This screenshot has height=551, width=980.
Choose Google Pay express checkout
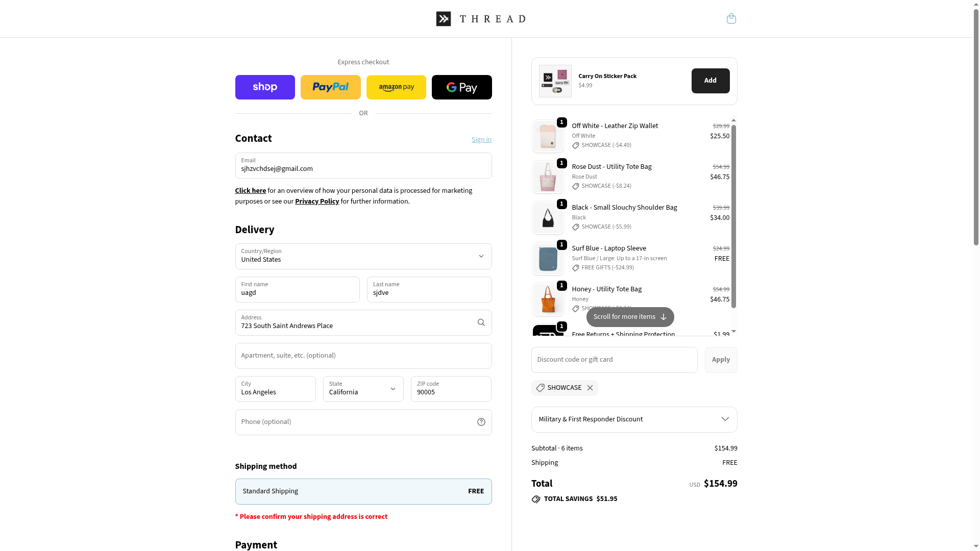tap(461, 87)
